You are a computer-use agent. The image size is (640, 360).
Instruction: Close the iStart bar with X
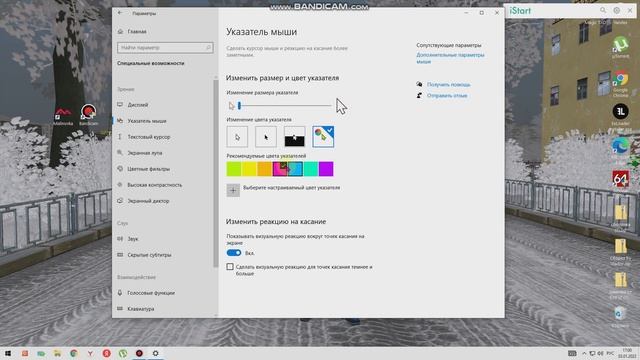630,10
